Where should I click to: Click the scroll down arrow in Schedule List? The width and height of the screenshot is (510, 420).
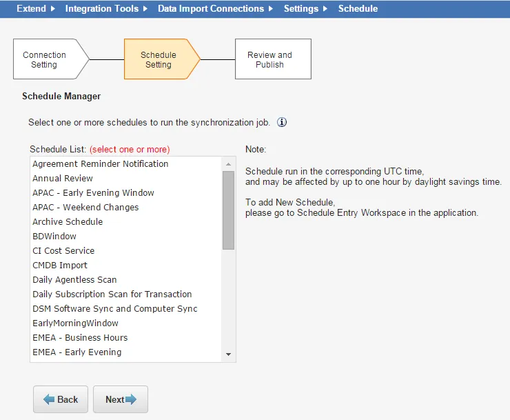(228, 354)
